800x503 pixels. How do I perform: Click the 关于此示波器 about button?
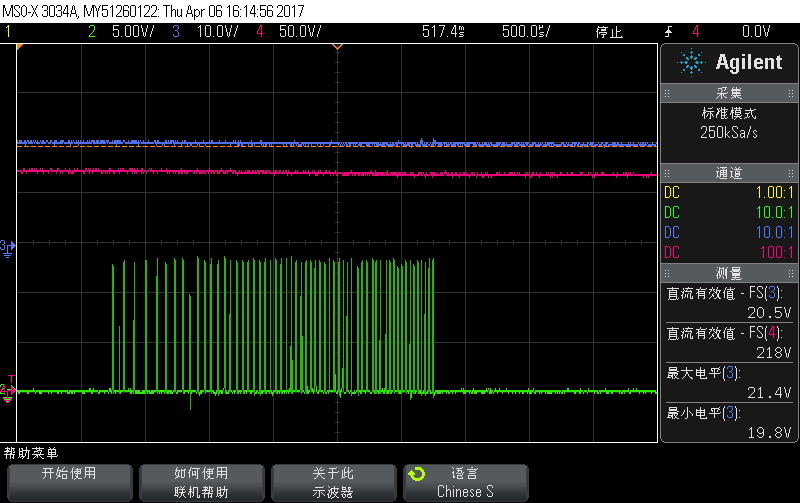(334, 482)
